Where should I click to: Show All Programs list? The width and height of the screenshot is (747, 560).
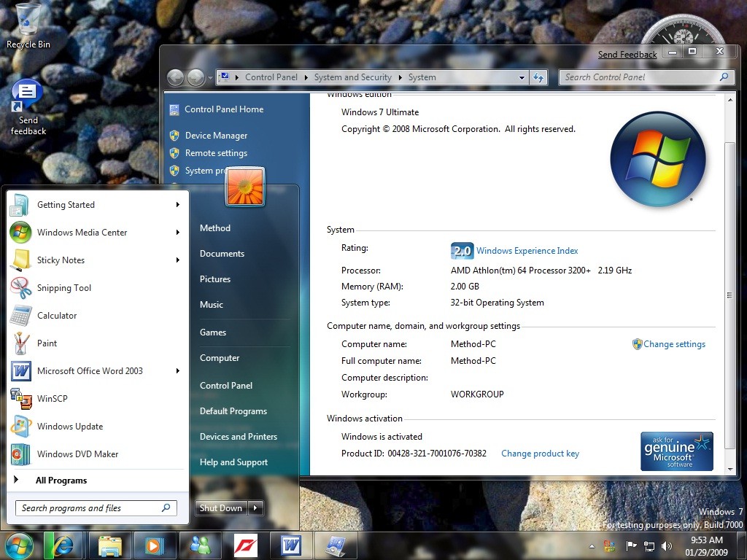pyautogui.click(x=61, y=481)
